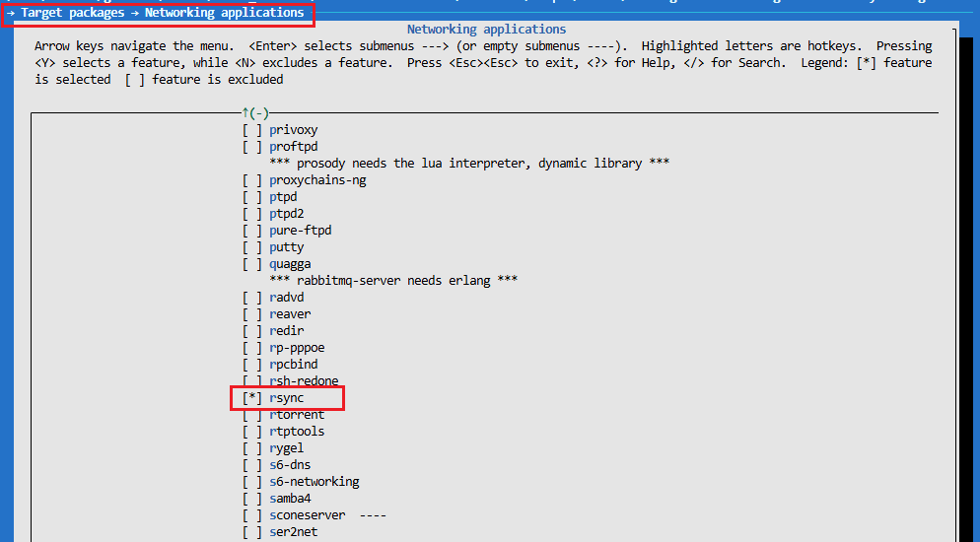This screenshot has width=980, height=542.
Task: Toggle the samba4 checkbox
Action: (252, 499)
